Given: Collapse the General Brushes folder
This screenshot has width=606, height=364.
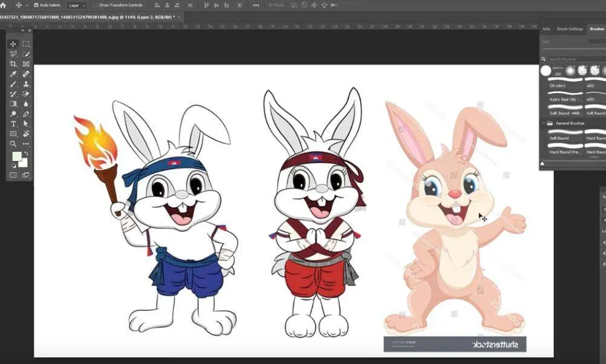Looking at the screenshot, I should pyautogui.click(x=544, y=123).
